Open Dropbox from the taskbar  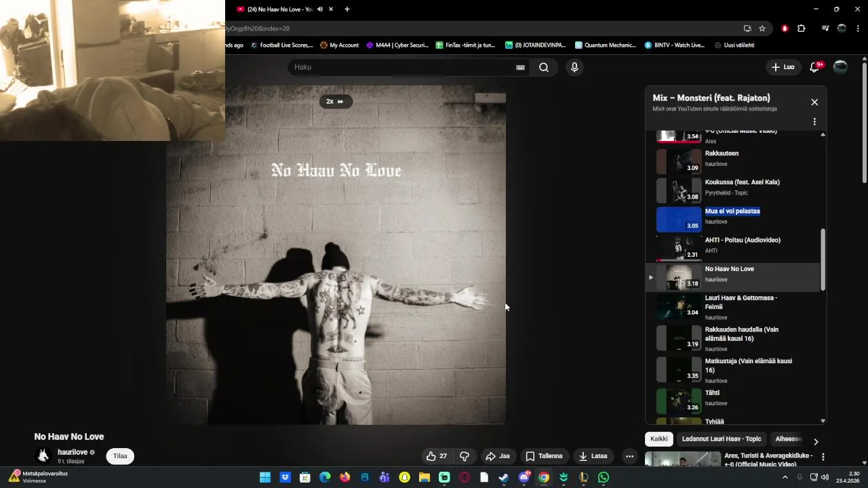point(285,477)
